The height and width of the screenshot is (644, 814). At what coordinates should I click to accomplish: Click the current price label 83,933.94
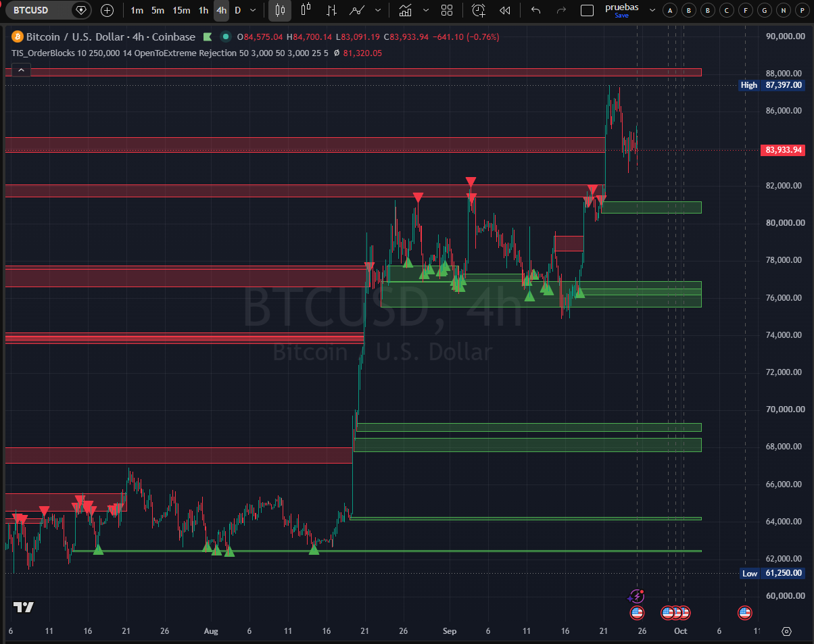[784, 150]
